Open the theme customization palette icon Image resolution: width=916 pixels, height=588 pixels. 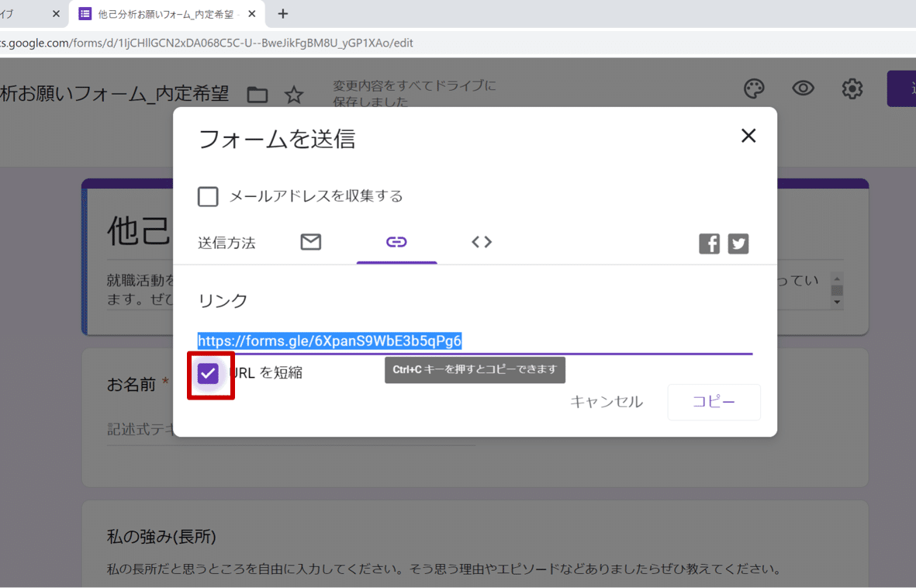753,88
